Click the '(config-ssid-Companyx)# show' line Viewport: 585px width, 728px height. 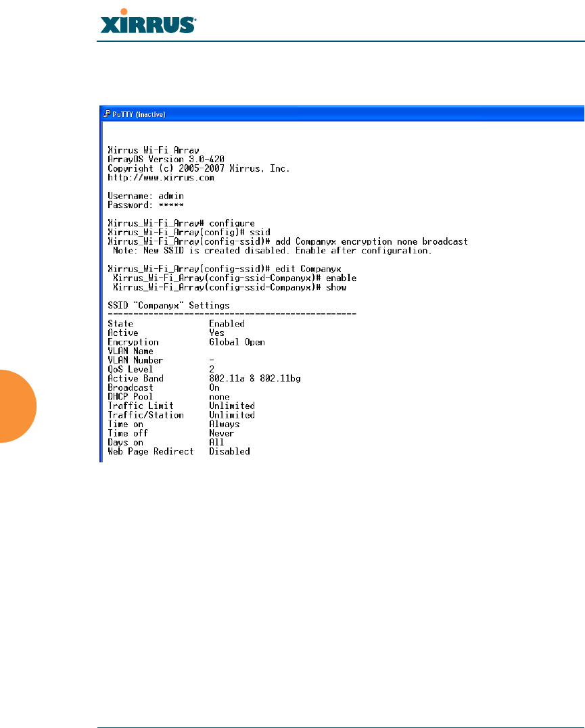[229, 287]
